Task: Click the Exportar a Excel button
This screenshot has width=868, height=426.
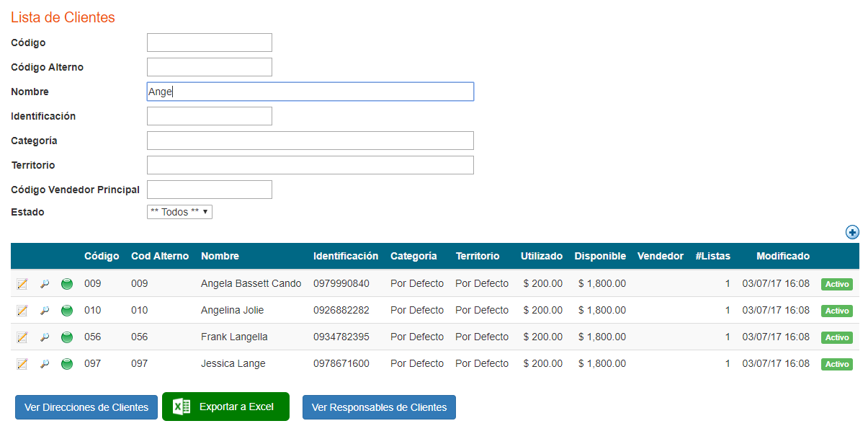Action: 225,407
